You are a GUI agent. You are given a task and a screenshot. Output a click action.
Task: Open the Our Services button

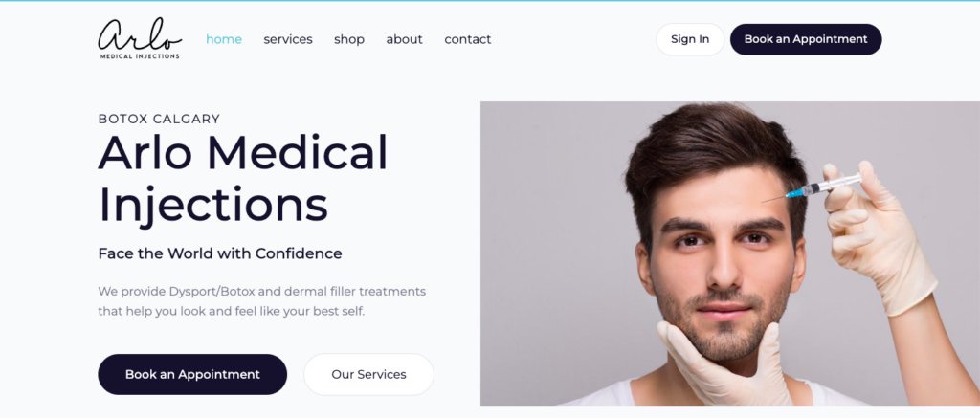pos(368,374)
